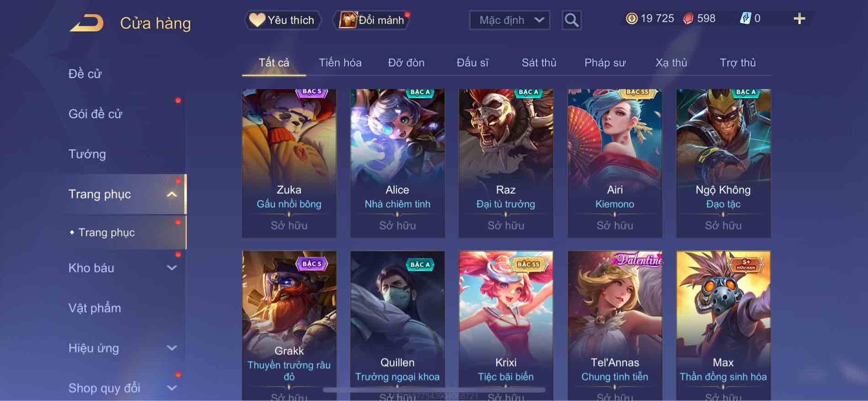Tap the gold coin balance icon
Viewport: 868px width, 401px height.
tap(632, 19)
